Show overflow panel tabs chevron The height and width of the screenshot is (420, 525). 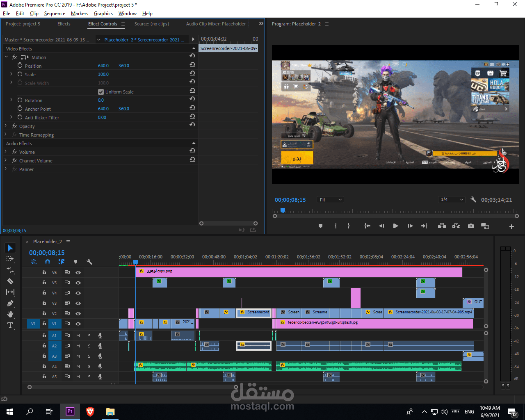(261, 24)
